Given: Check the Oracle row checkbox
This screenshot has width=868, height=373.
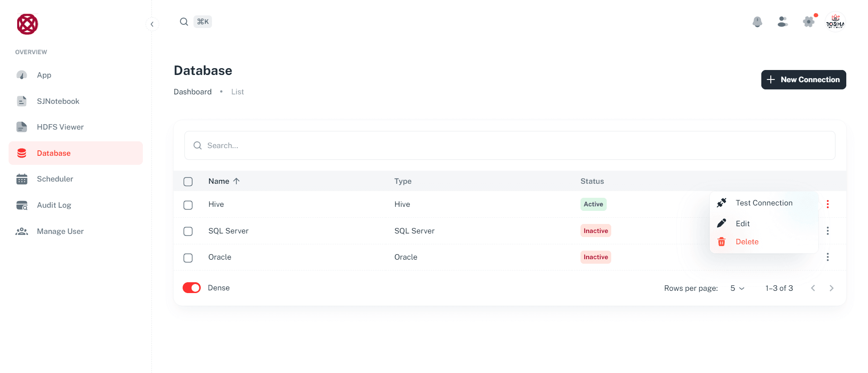Looking at the screenshot, I should coord(188,258).
